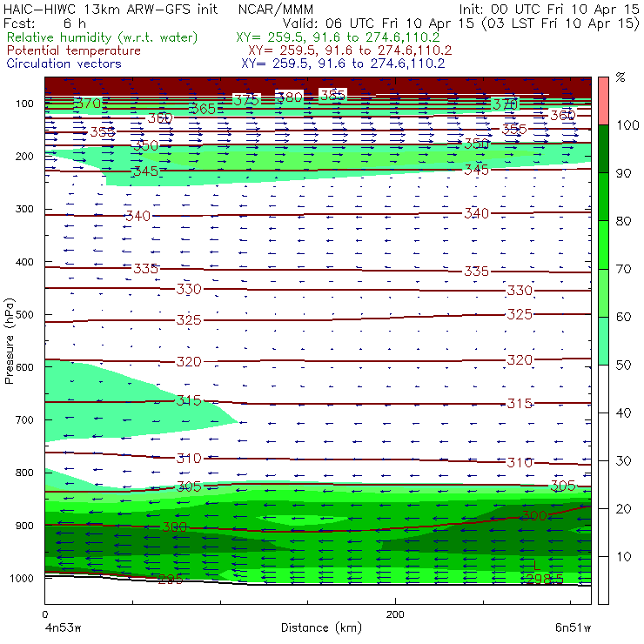Select the '380' potential temperature contour label

coord(290,97)
